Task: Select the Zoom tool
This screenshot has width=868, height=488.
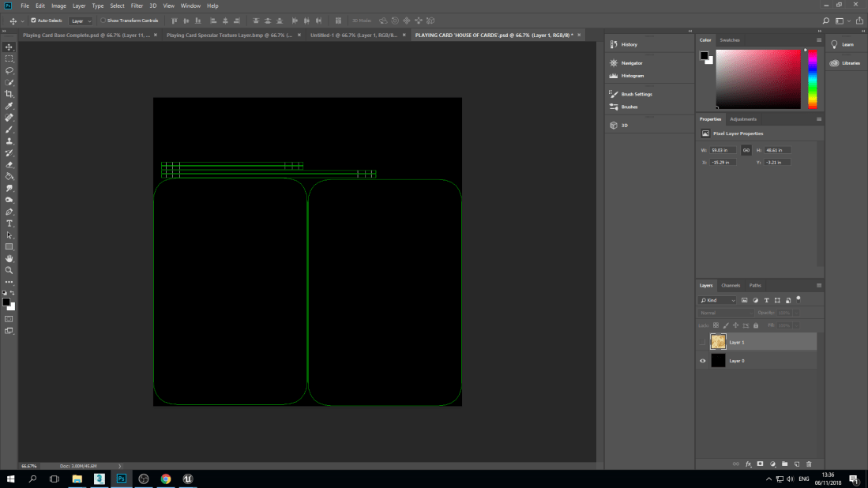Action: 9,268
